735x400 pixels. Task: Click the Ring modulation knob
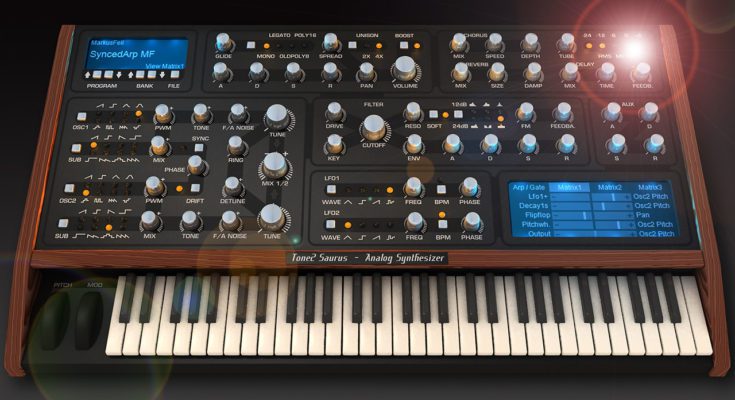click(236, 145)
